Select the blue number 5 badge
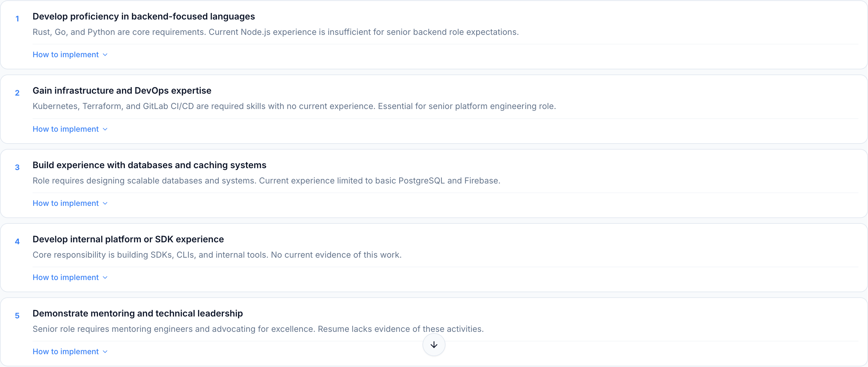The width and height of the screenshot is (868, 367). click(x=17, y=316)
